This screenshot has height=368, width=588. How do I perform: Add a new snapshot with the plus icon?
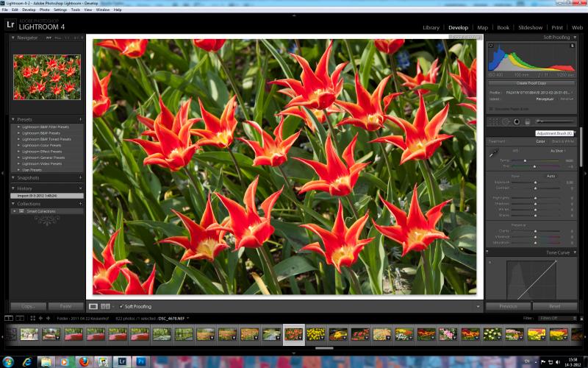(80, 177)
